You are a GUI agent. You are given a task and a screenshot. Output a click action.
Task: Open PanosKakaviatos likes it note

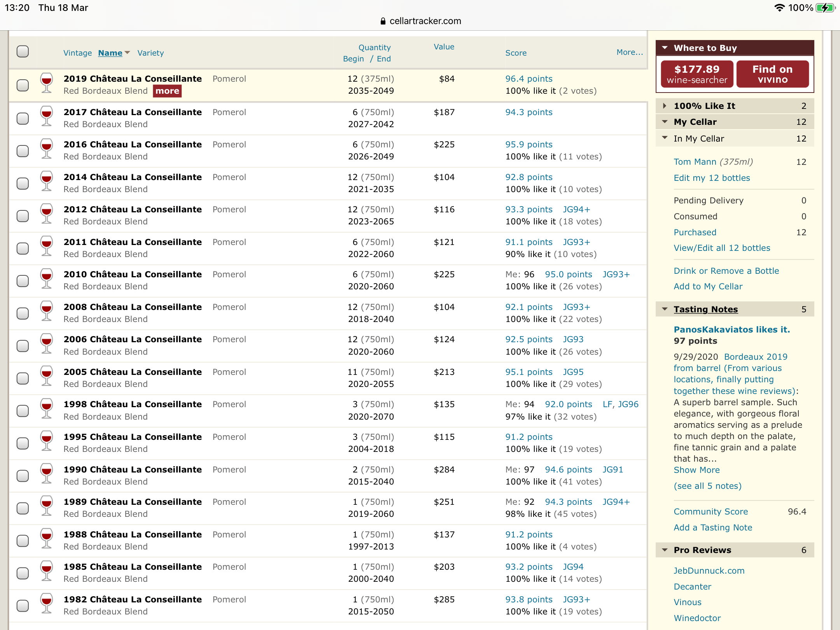click(731, 329)
